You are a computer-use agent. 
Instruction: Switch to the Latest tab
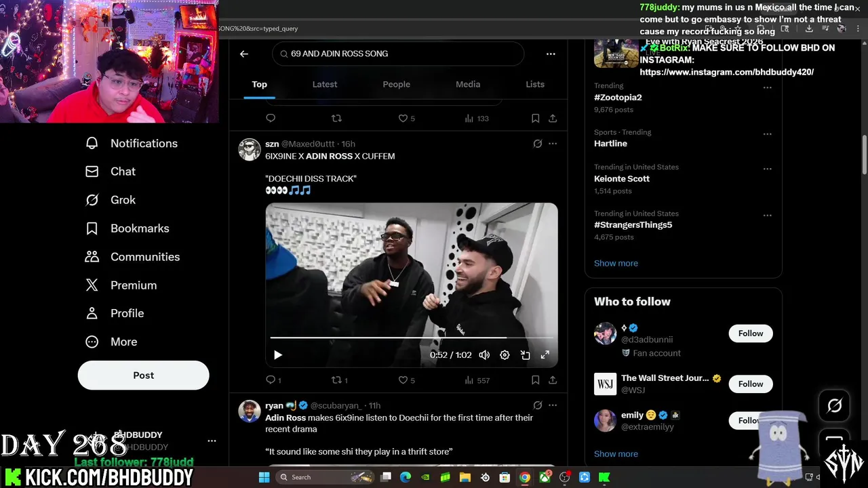pos(325,84)
